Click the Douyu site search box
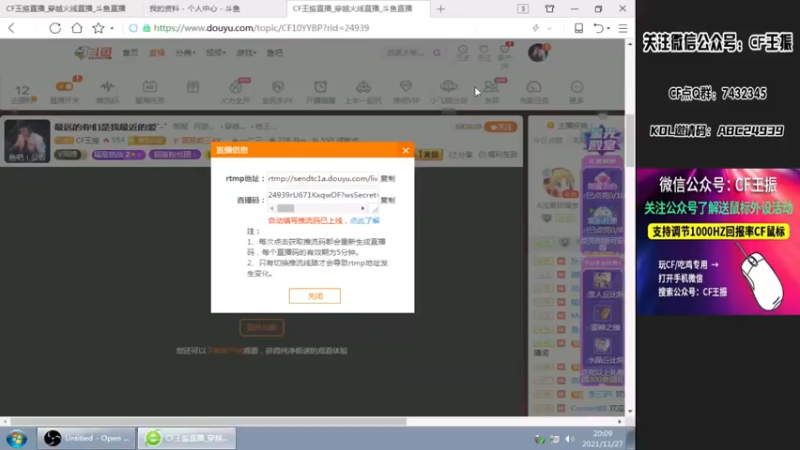 (x=408, y=53)
